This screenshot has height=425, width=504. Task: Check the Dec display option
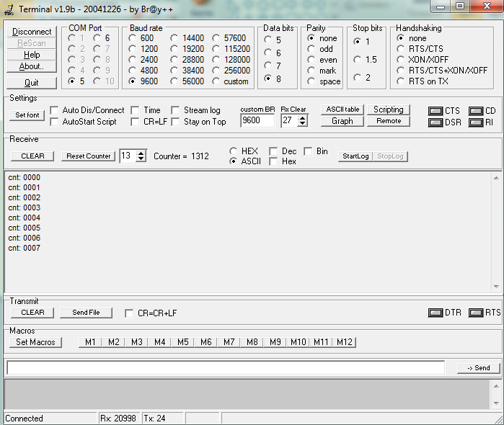pos(273,151)
